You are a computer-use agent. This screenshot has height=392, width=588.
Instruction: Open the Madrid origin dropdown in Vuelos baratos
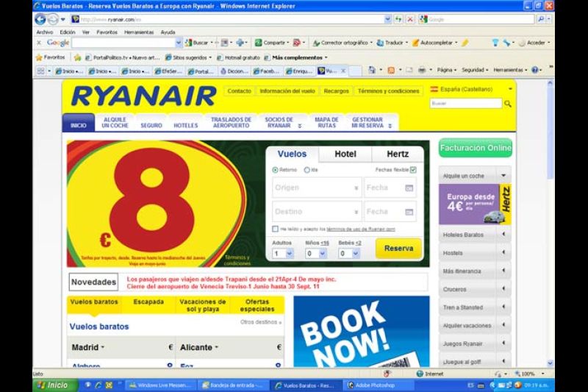(x=88, y=348)
